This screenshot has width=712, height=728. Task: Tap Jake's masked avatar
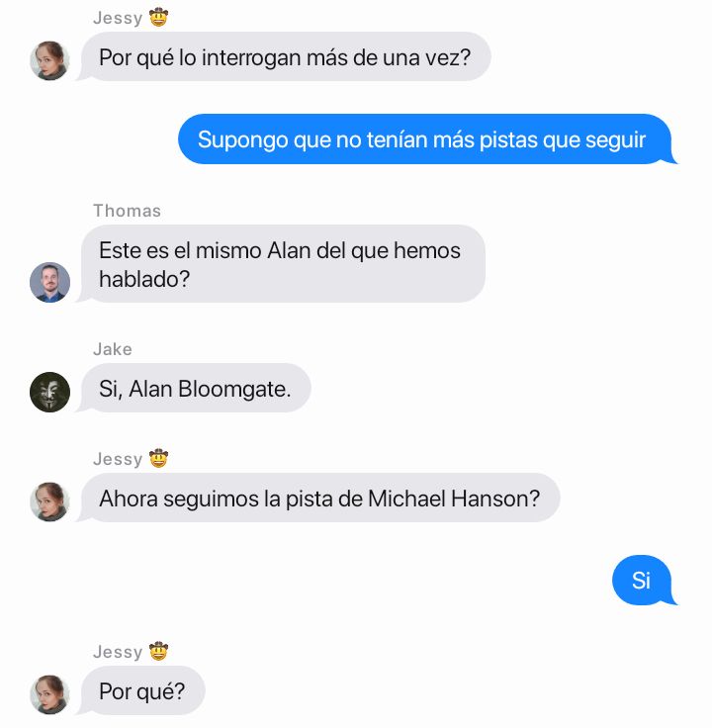point(49,392)
